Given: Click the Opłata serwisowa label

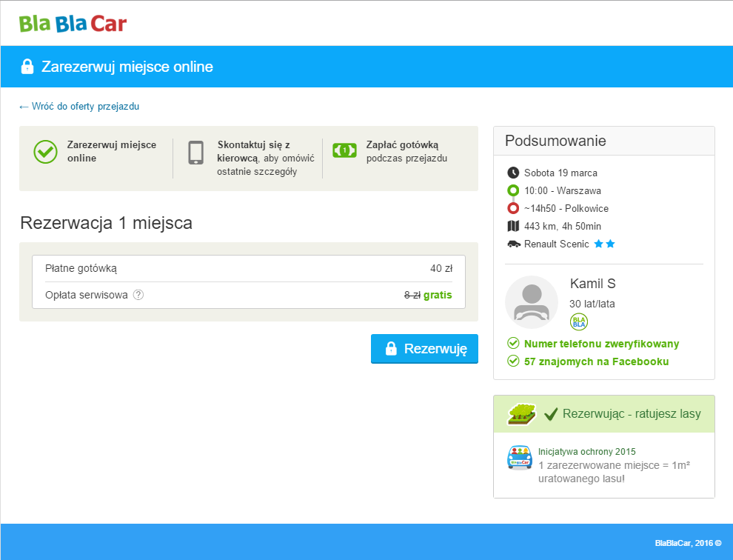Looking at the screenshot, I should pos(87,295).
